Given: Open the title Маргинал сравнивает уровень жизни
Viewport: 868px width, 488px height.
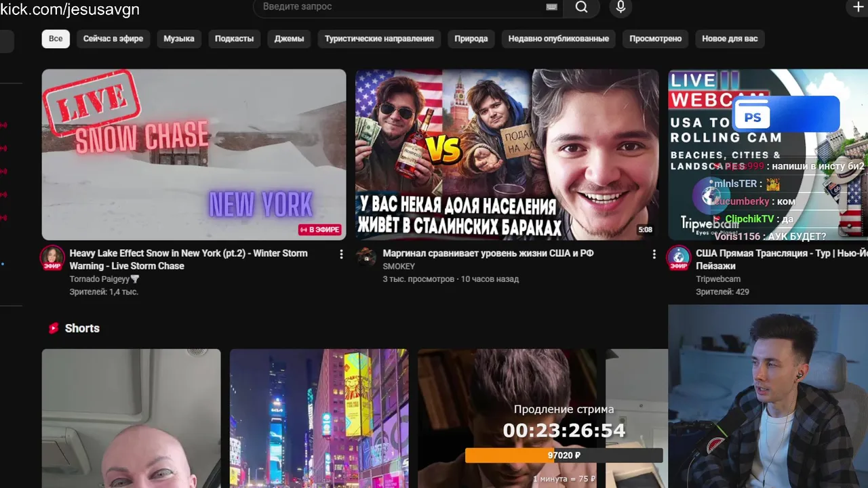Looking at the screenshot, I should tap(488, 253).
